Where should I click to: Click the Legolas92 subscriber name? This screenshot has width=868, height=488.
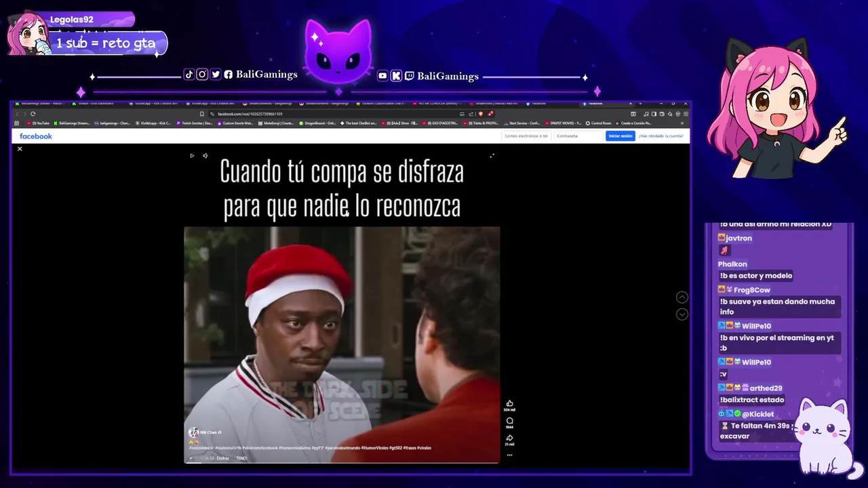point(72,20)
